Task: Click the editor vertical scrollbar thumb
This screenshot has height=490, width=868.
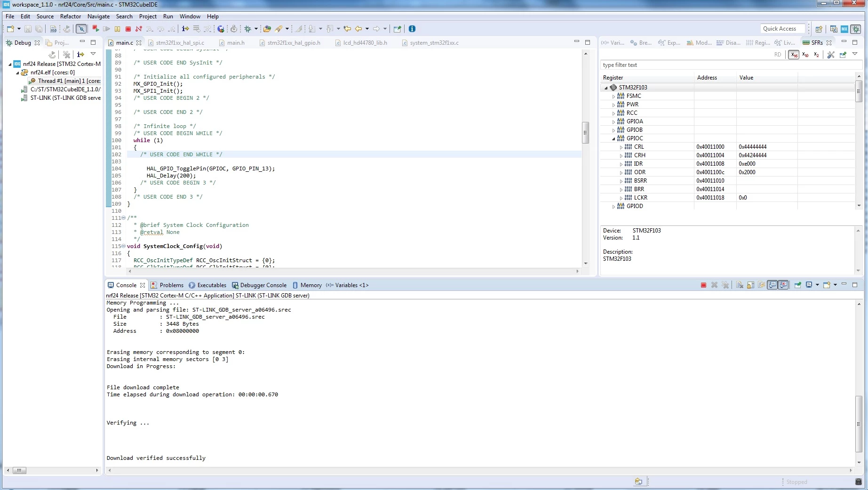Action: [x=585, y=132]
